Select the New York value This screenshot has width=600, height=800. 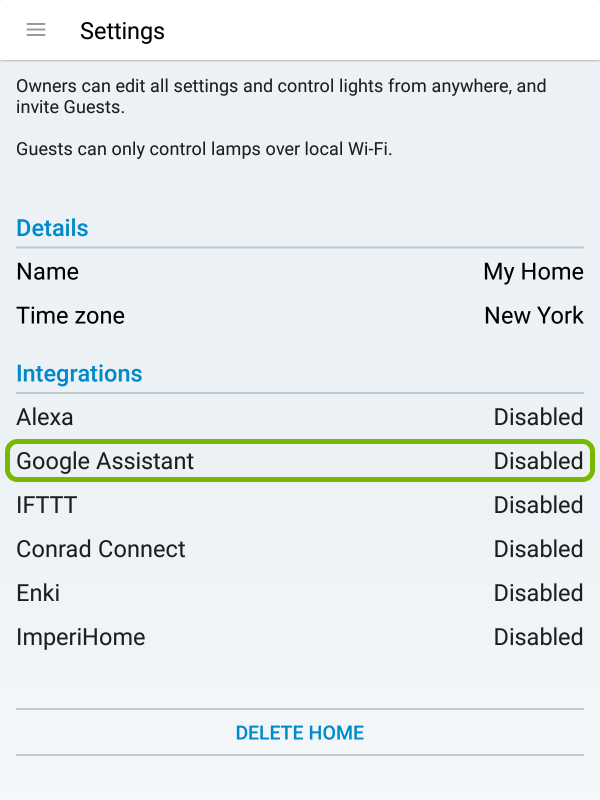coord(533,315)
